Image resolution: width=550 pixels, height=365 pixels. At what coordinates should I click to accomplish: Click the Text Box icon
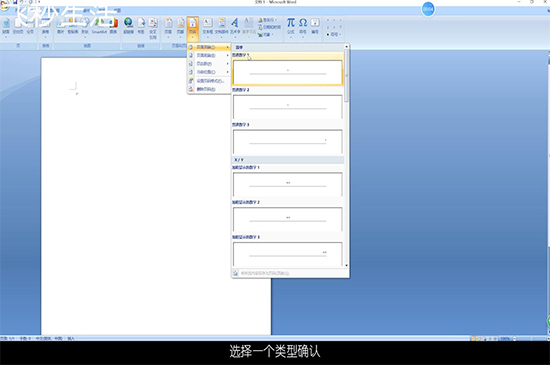tap(208, 23)
